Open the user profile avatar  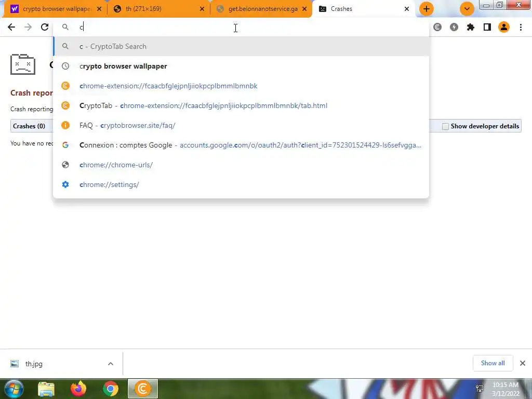coord(504,27)
